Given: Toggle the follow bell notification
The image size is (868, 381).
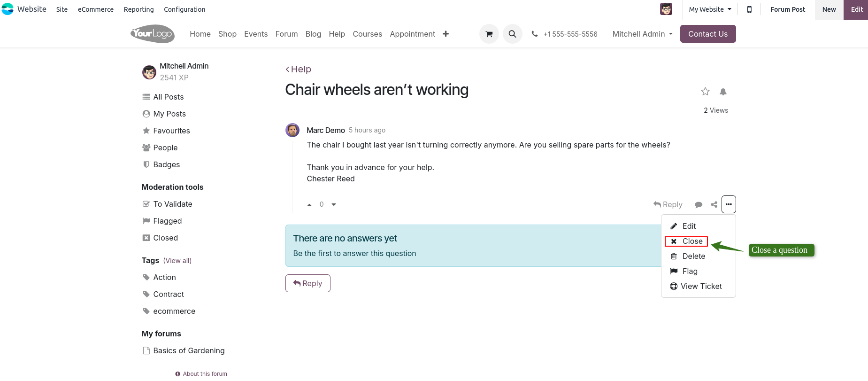Looking at the screenshot, I should tap(723, 92).
